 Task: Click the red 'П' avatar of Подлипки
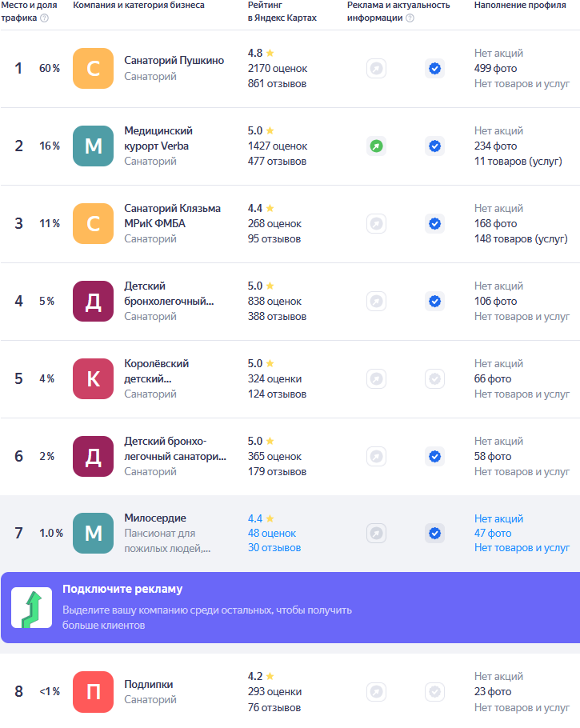point(93,691)
